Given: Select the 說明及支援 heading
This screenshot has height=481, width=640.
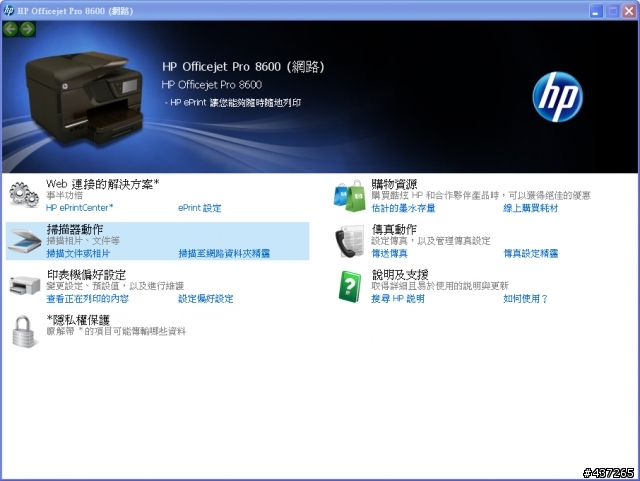Looking at the screenshot, I should (400, 275).
